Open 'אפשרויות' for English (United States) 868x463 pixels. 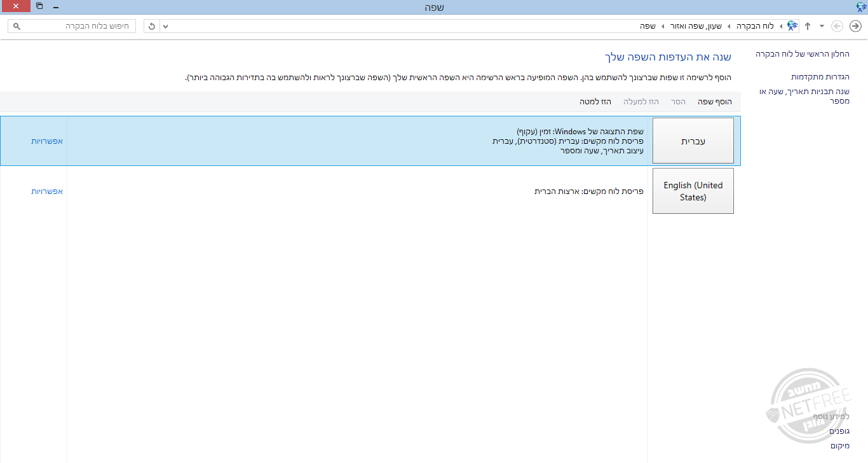click(47, 191)
